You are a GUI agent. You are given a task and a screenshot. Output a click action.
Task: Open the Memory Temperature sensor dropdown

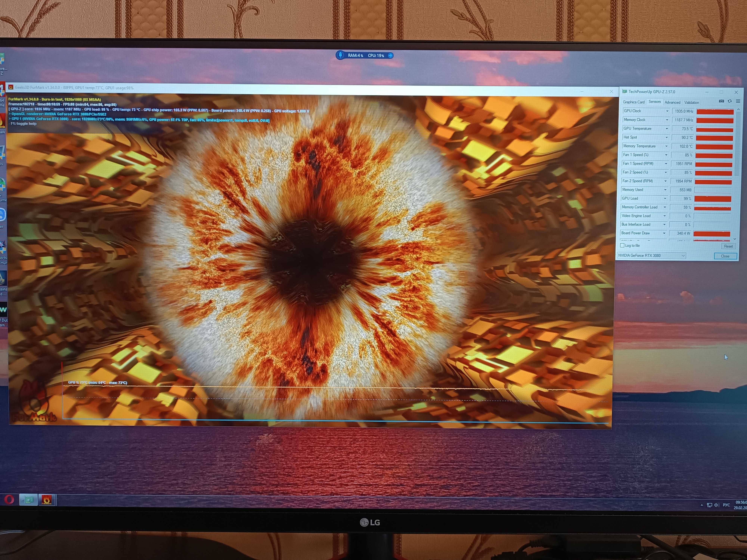666,146
